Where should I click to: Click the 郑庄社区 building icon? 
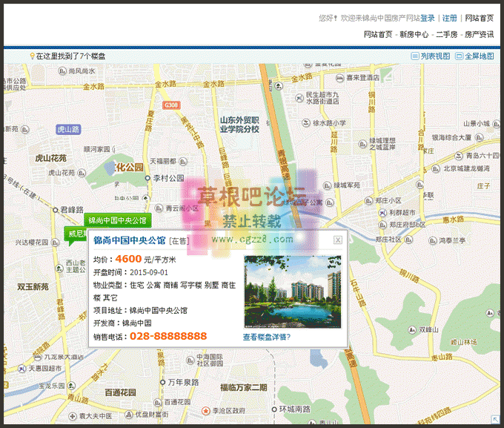408,240
